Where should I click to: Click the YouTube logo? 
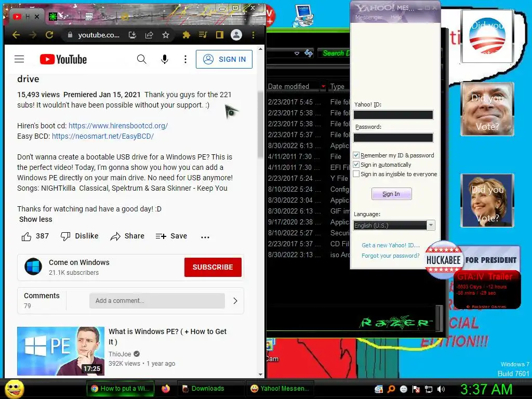pos(63,59)
